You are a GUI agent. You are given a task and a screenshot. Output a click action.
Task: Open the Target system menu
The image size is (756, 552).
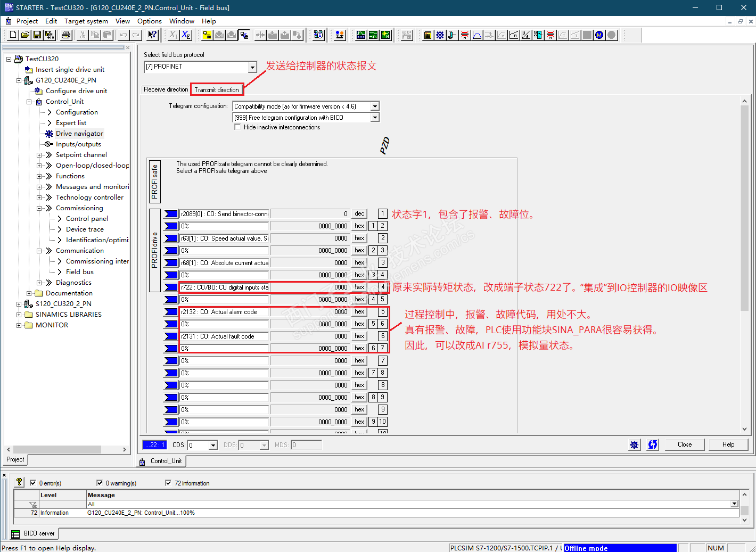pyautogui.click(x=86, y=21)
